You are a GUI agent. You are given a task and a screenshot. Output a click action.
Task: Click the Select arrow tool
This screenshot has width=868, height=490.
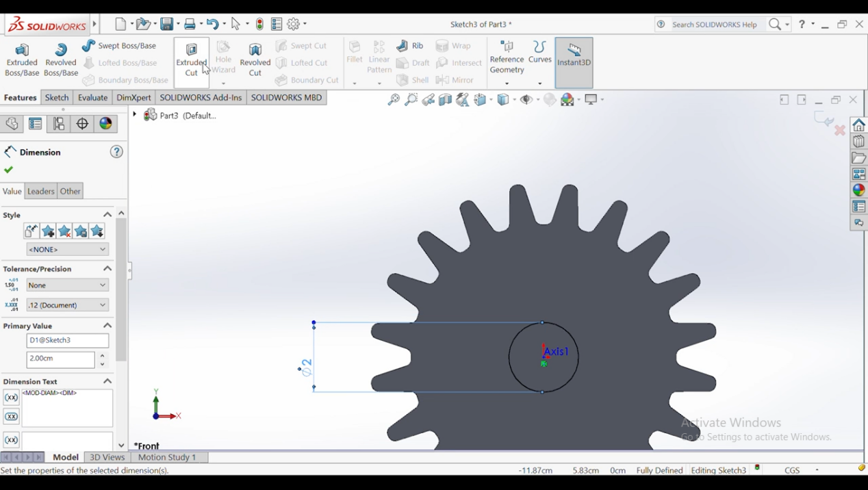237,24
